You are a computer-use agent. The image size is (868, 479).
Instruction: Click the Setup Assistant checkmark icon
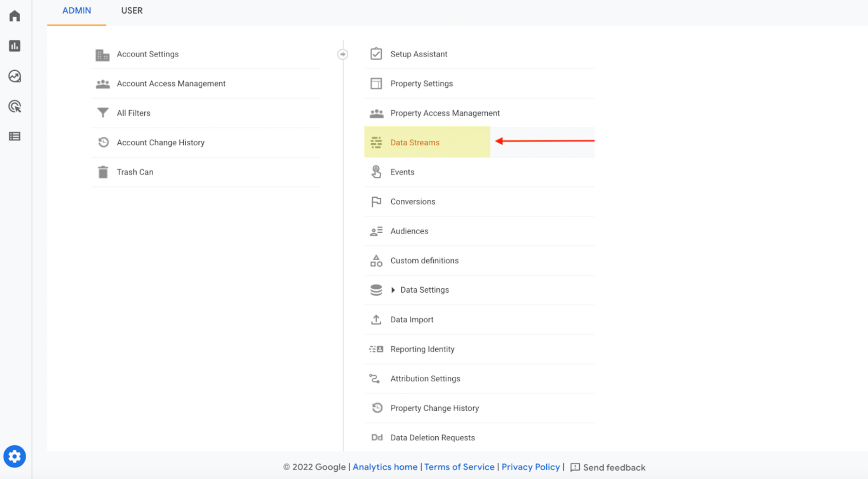376,54
